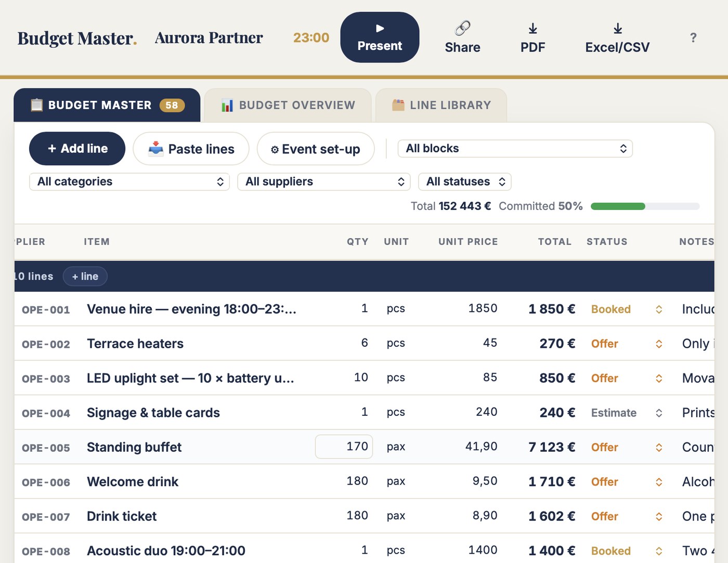Viewport: 728px width, 563px height.
Task: Click the UNIT PRICE column header
Action: [x=468, y=242]
